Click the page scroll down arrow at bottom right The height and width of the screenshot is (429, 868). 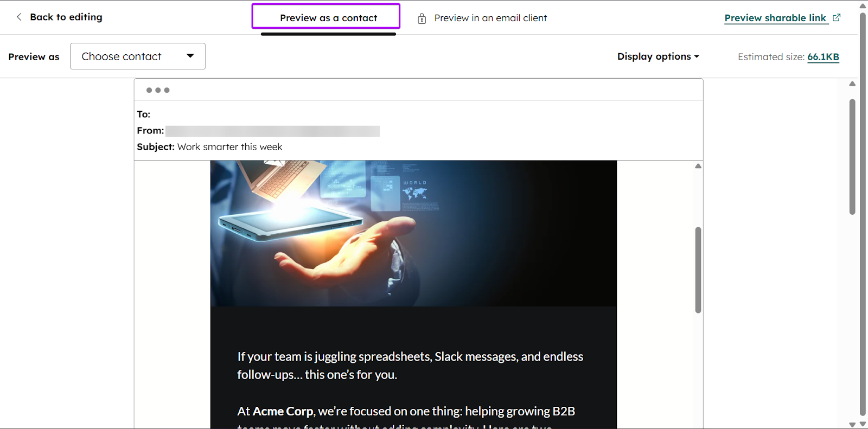863,424
